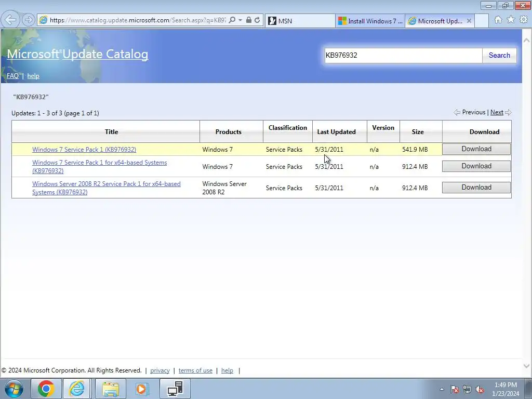The height and width of the screenshot is (399, 532).
Task: Click the scrollbar down arrow
Action: tap(527, 366)
